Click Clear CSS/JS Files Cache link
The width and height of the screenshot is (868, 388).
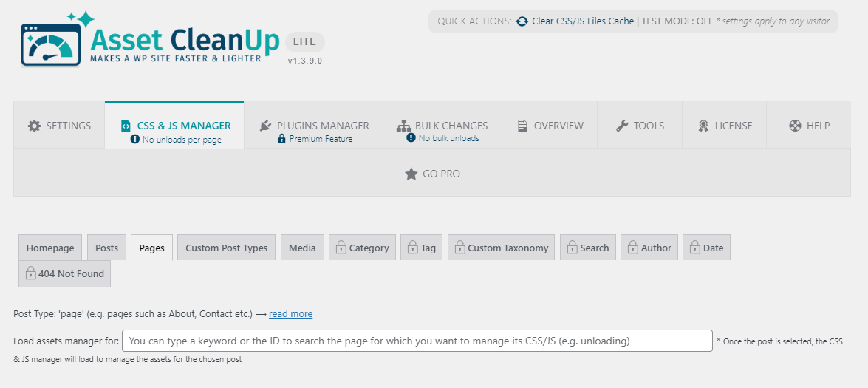pyautogui.click(x=583, y=21)
